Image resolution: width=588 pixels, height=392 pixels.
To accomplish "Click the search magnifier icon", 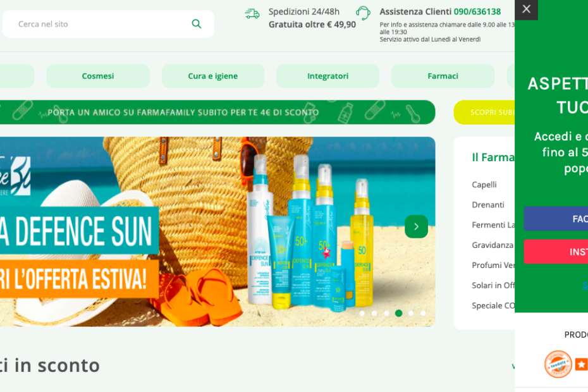I will coord(197,24).
